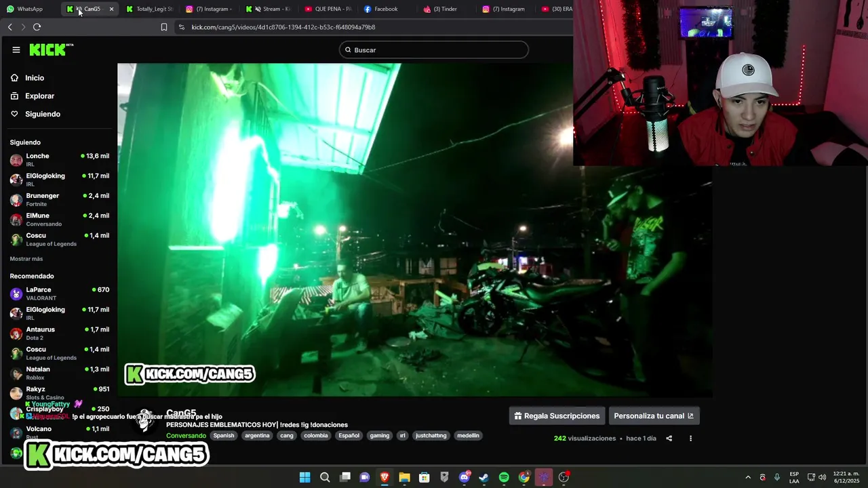Open site settings icon beside URL

pyautogui.click(x=181, y=27)
